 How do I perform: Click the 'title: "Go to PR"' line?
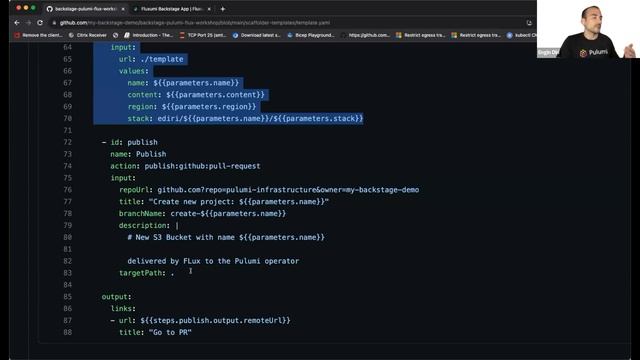pyautogui.click(x=155, y=332)
